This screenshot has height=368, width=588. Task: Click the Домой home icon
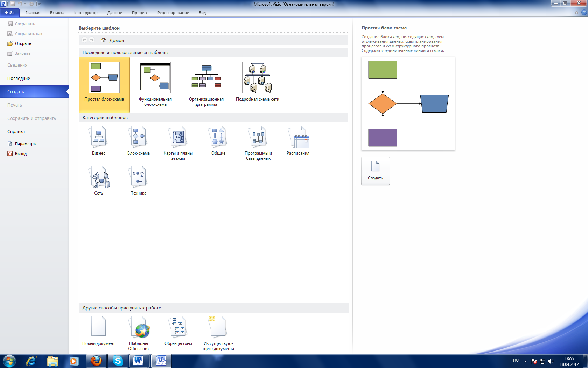pyautogui.click(x=103, y=40)
